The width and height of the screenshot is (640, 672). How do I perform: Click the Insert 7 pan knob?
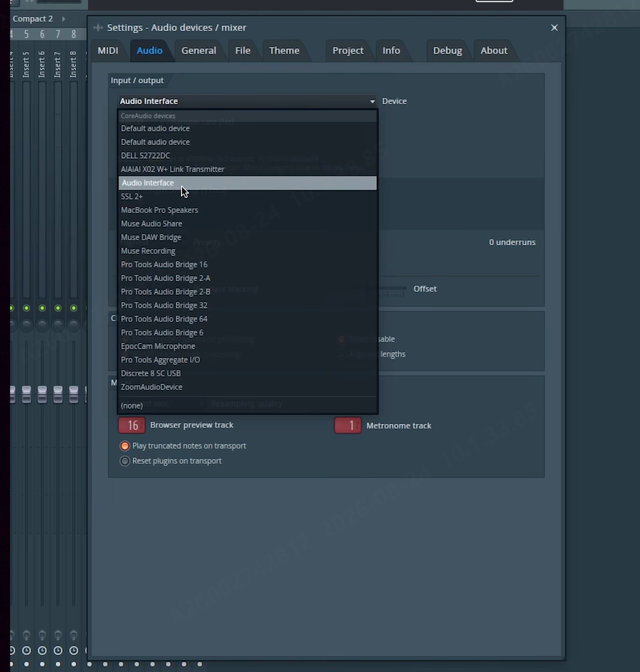[58, 325]
